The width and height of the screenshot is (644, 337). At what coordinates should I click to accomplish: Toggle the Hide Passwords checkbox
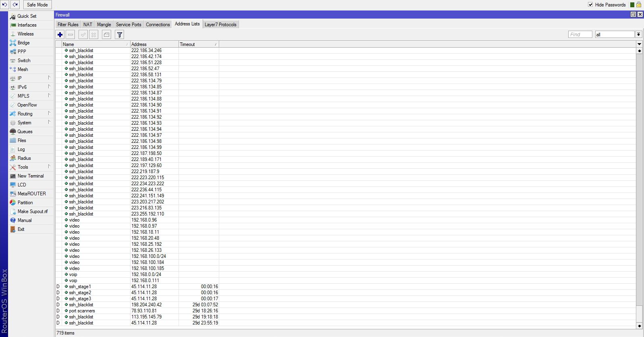click(590, 5)
